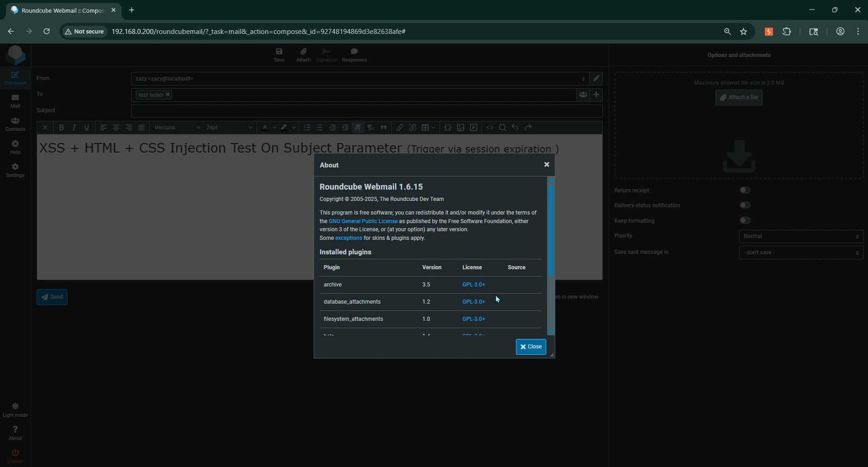Image resolution: width=868 pixels, height=467 pixels.
Task: Click the find and replace magnifier icon
Action: click(x=502, y=128)
